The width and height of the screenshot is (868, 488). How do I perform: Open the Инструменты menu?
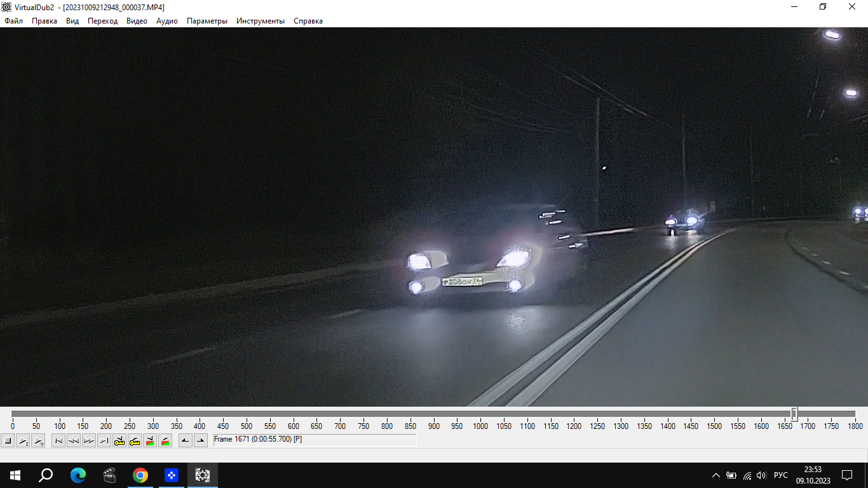[261, 21]
